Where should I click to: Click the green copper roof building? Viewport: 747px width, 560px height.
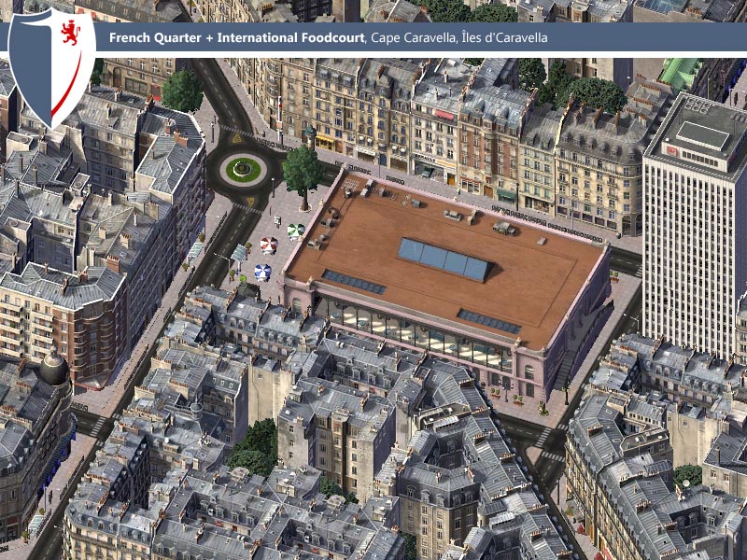[681, 73]
